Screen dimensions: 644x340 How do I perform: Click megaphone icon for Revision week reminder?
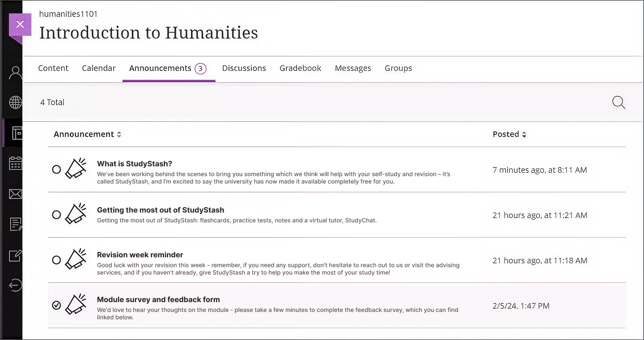(76, 259)
